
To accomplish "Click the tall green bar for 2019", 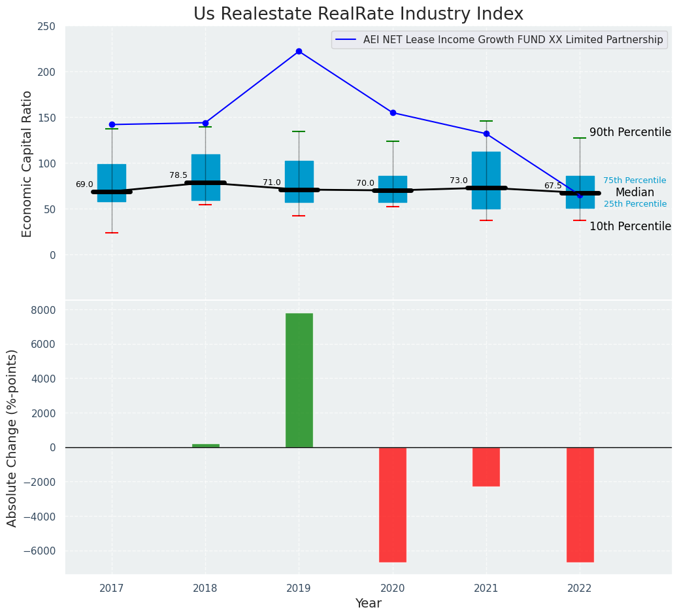I will pos(299,380).
